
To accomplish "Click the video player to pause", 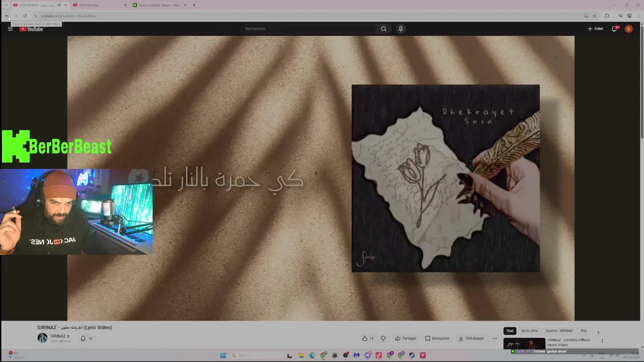I will pos(320,178).
